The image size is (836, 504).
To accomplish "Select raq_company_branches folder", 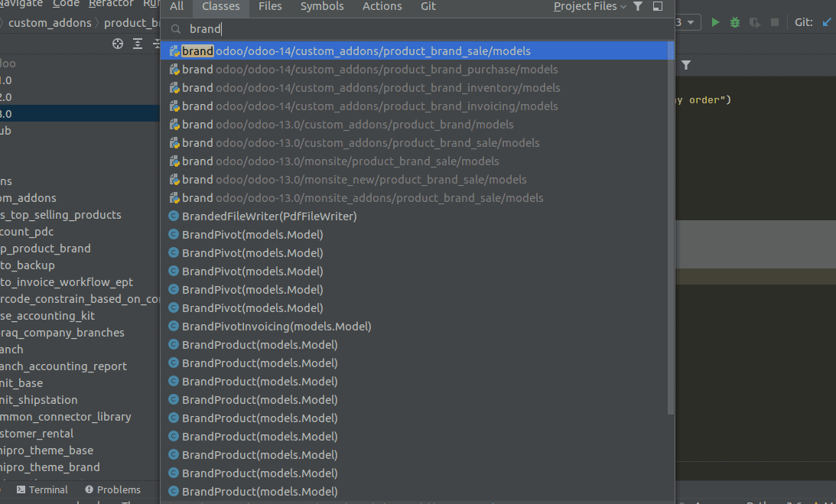I will (63, 333).
